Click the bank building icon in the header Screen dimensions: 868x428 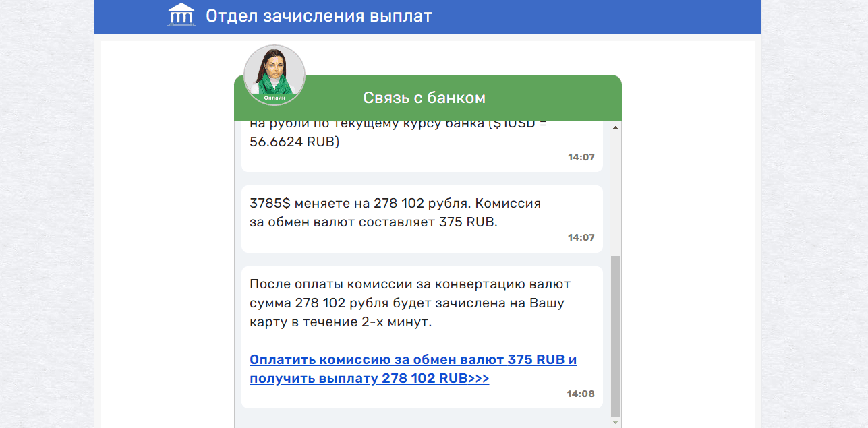coord(181,15)
